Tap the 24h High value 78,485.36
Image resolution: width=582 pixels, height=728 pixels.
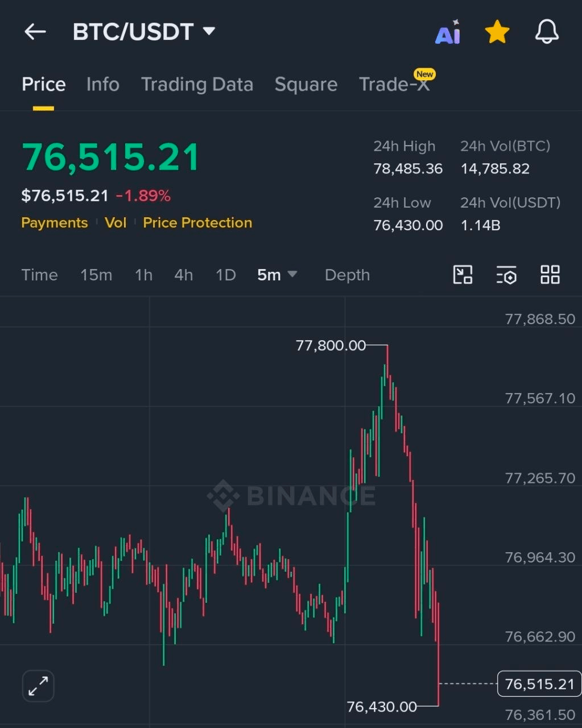pyautogui.click(x=408, y=168)
